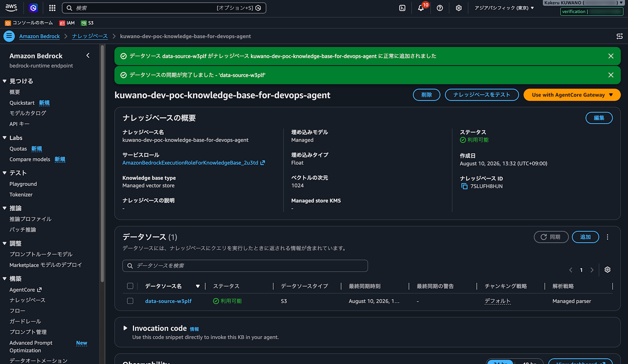The width and height of the screenshot is (628, 364).
Task: Open S3 shortcut in favorites bar
Action: click(87, 23)
